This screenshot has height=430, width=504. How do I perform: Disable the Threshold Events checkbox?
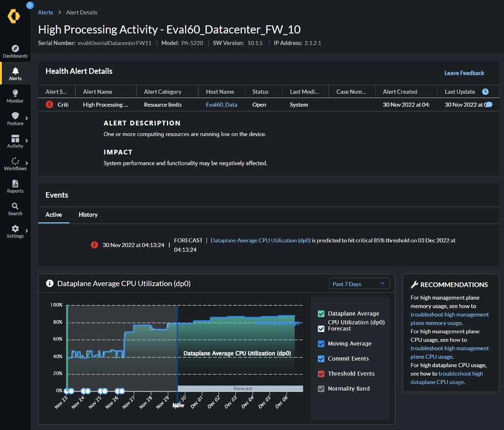[321, 374]
